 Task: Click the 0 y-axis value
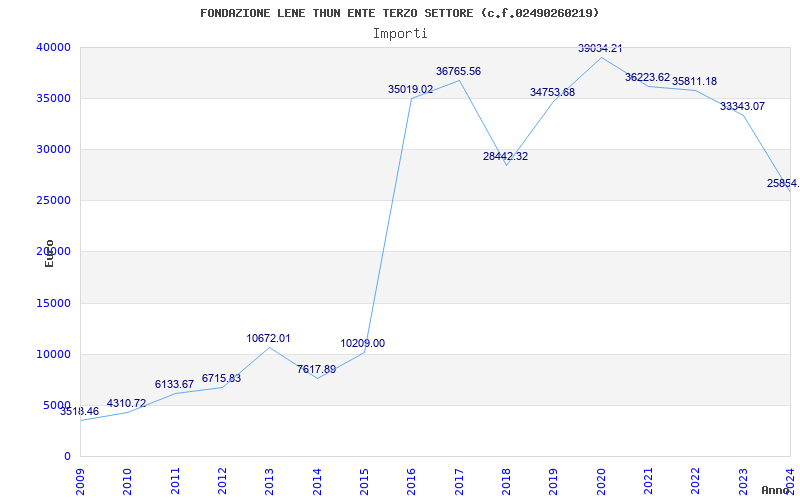click(x=67, y=457)
